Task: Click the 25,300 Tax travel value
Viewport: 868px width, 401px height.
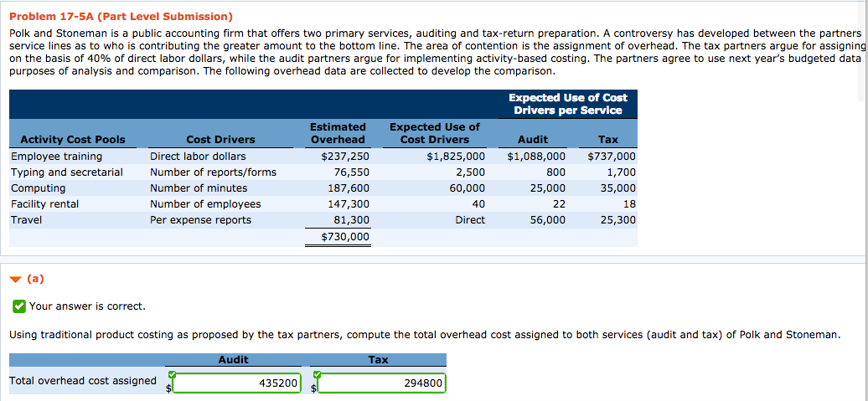Action: pyautogui.click(x=618, y=220)
